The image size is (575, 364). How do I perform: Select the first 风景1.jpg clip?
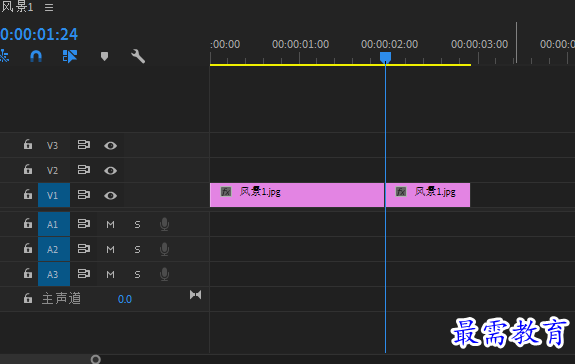[x=297, y=195]
